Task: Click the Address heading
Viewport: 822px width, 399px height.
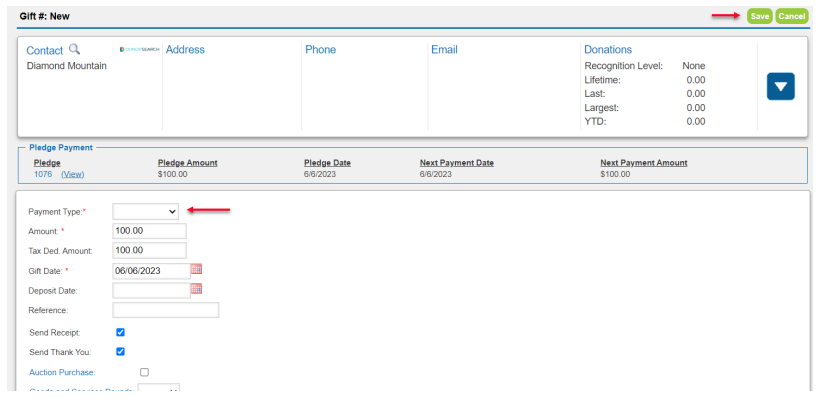Action: (x=185, y=50)
